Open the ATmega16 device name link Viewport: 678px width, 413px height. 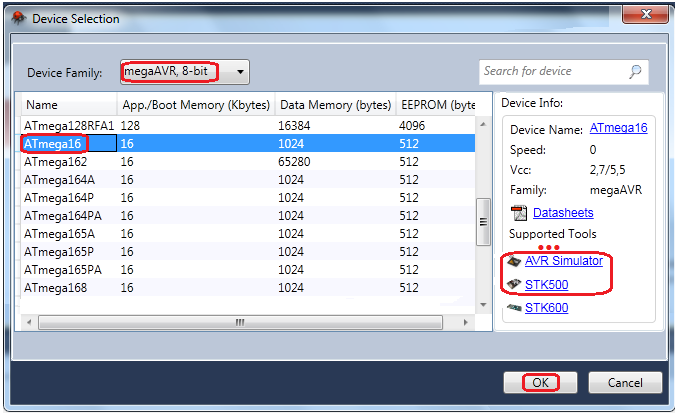click(618, 128)
